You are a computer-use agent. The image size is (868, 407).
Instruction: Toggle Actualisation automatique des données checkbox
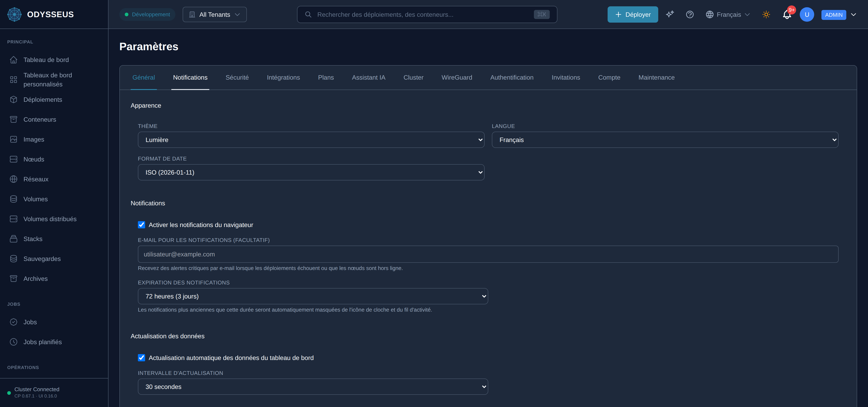pyautogui.click(x=142, y=357)
